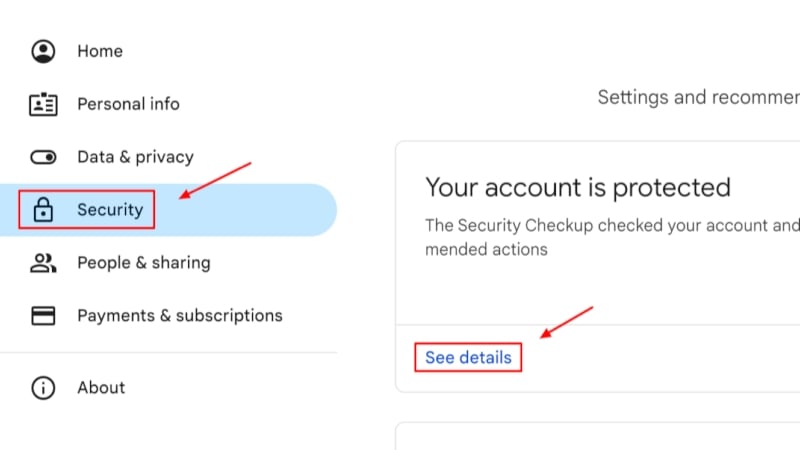Open the People & sharing text label

point(143,263)
